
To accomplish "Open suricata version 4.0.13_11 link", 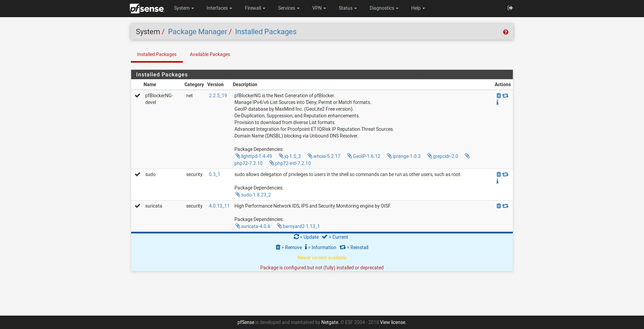I will point(219,206).
